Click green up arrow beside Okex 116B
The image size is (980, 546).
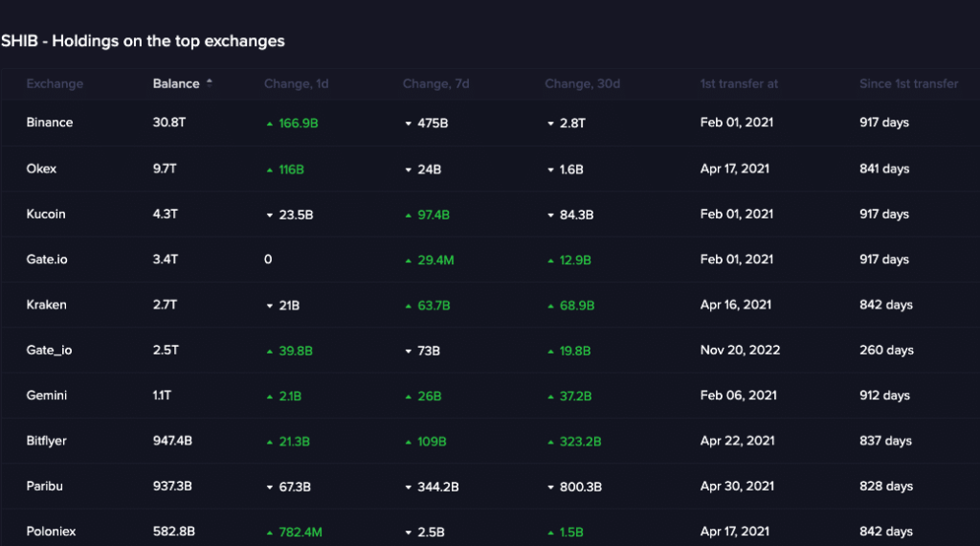[x=269, y=170]
